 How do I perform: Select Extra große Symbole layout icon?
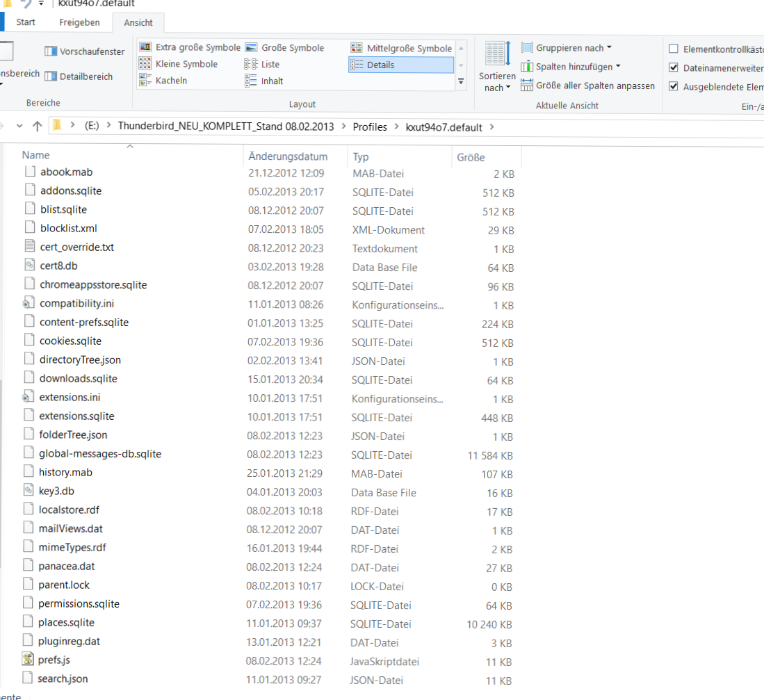[145, 47]
